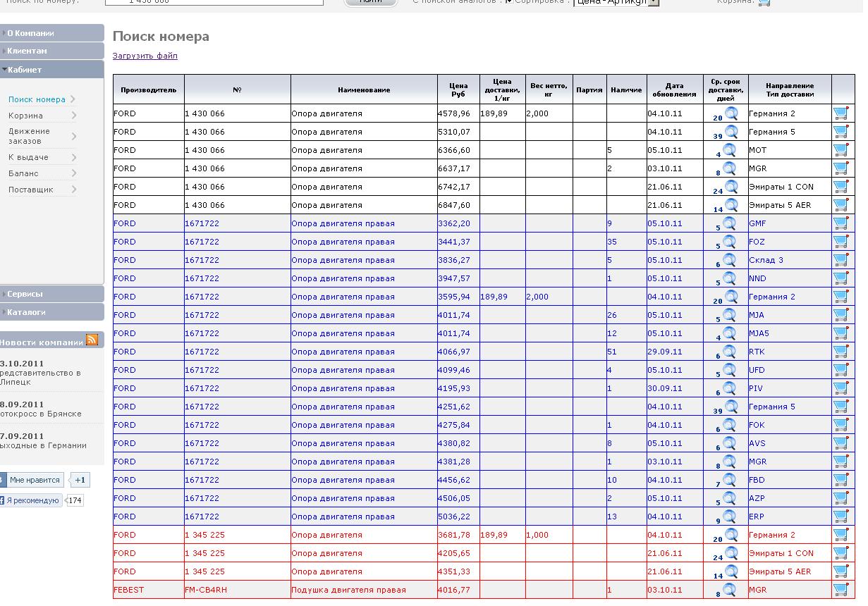Screen dimensions: 868x606
Task: Expand the Клиентам menu section
Action: pyautogui.click(x=52, y=51)
